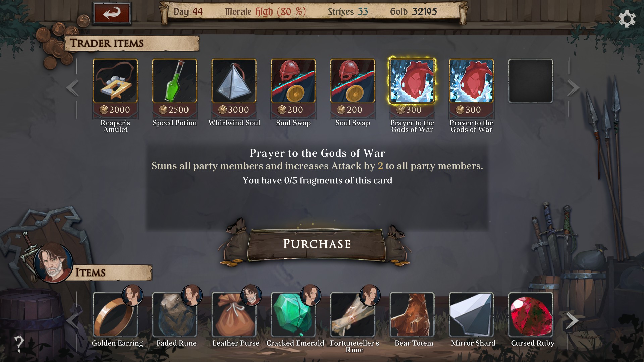
Task: Click the Bear Totem item
Action: (x=412, y=314)
